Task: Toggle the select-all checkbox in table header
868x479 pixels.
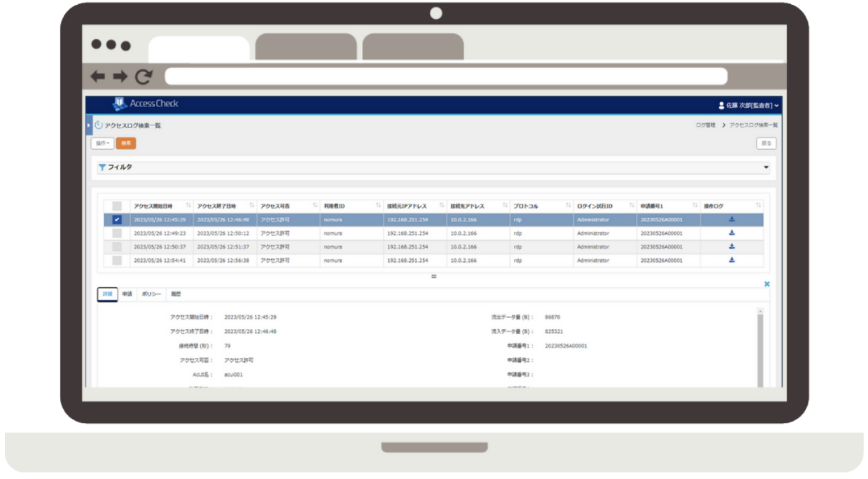Action: pyautogui.click(x=117, y=206)
